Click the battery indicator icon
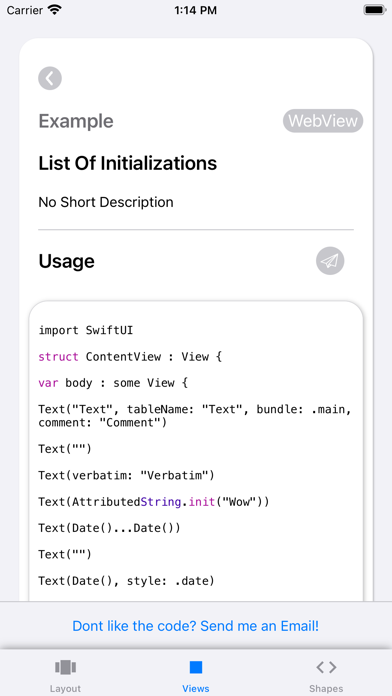 pyautogui.click(x=374, y=10)
